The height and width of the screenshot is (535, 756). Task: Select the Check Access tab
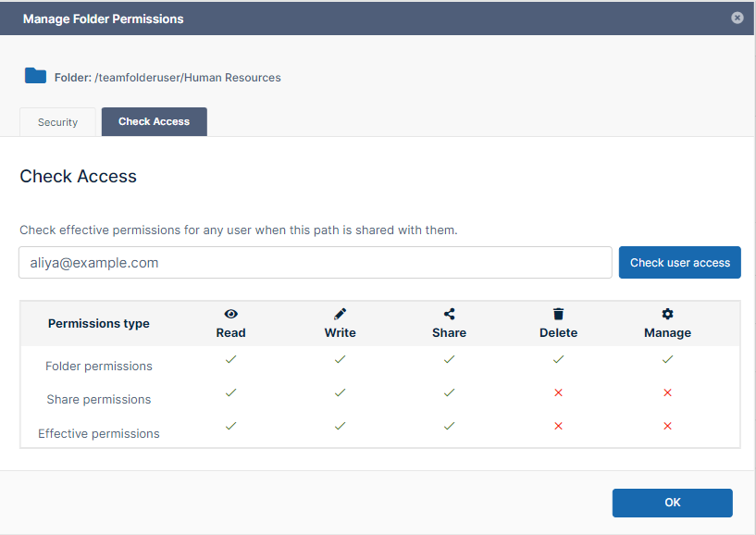coord(154,121)
